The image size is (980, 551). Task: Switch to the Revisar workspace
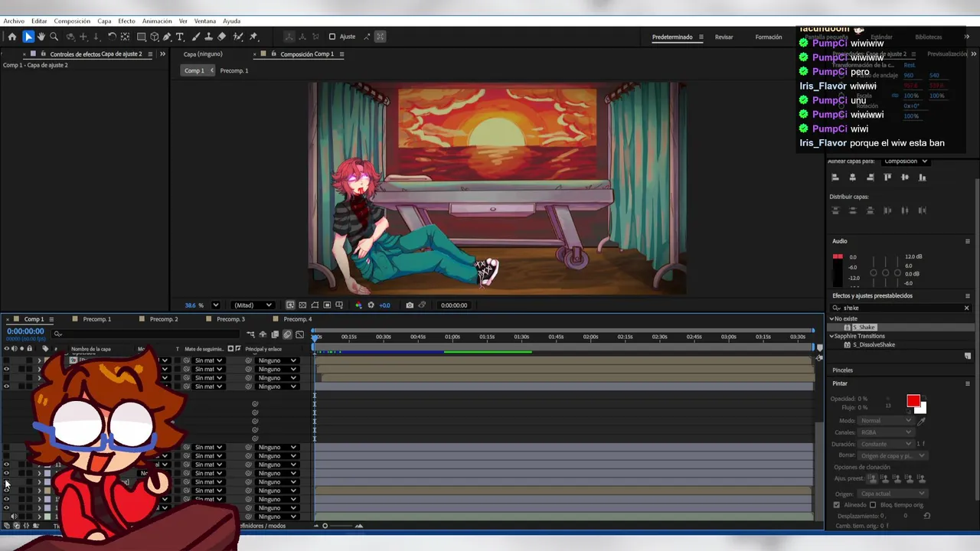(724, 37)
